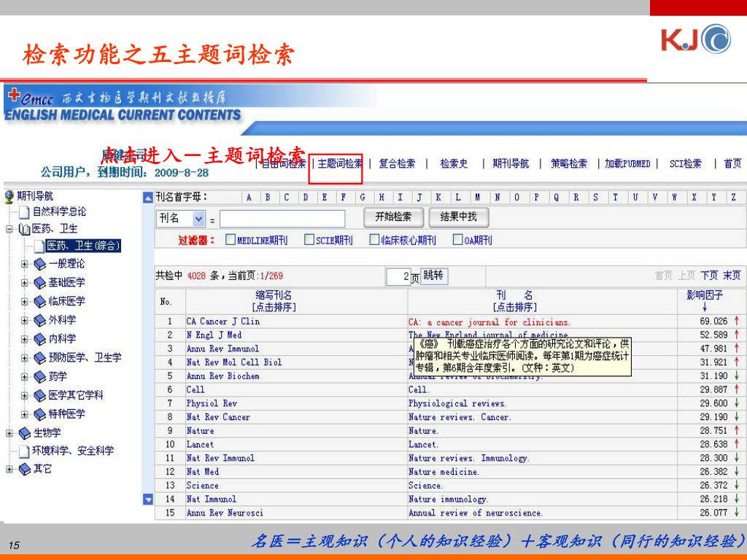
Task: Sort by 缩写刊名 column header
Action: click(274, 301)
